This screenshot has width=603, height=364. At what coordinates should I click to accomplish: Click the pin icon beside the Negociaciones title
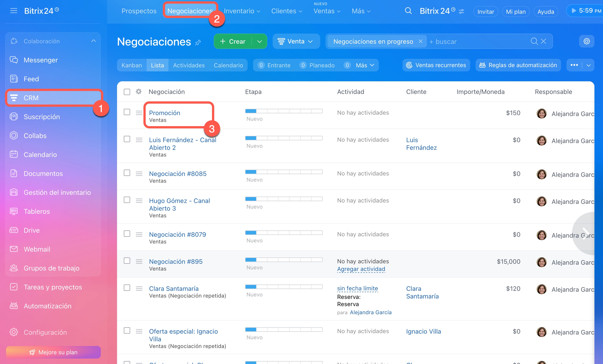click(198, 43)
